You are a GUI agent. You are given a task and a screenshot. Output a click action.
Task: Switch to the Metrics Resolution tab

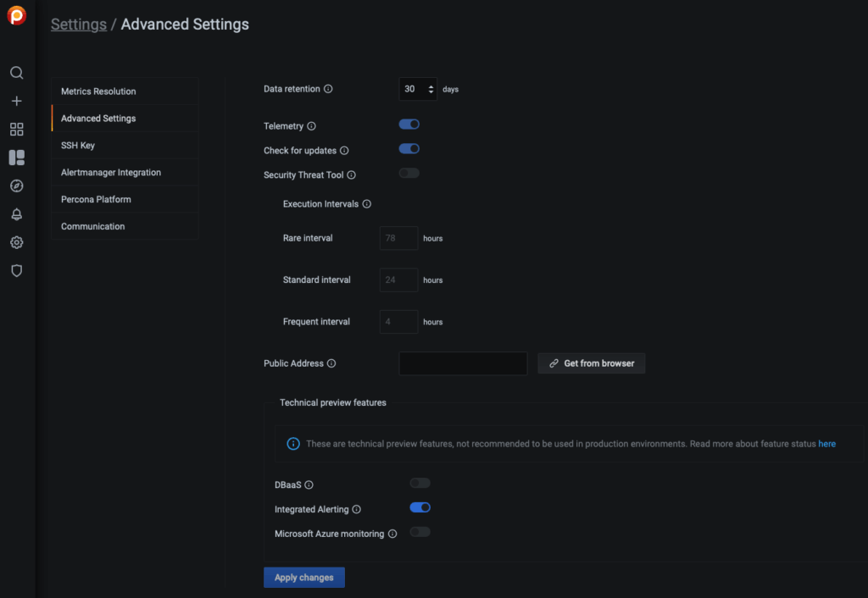click(x=98, y=91)
